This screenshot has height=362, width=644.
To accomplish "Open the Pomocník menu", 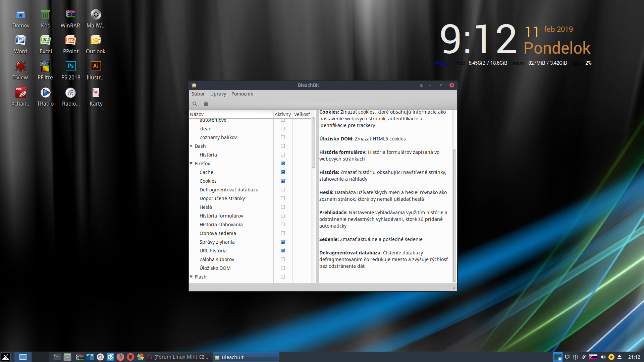I will [x=242, y=94].
